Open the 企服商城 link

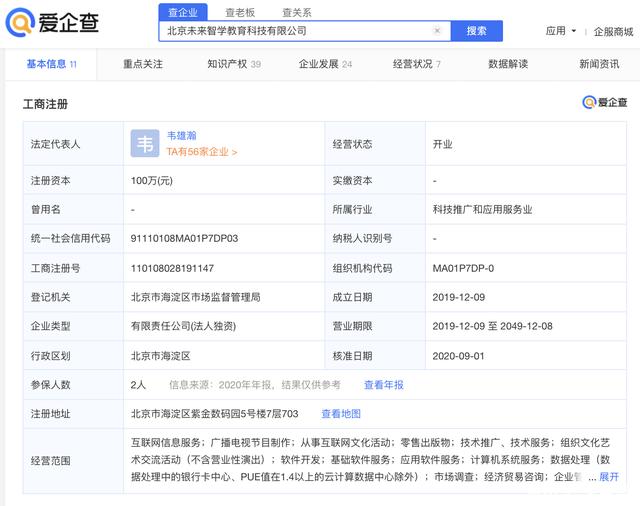613,31
